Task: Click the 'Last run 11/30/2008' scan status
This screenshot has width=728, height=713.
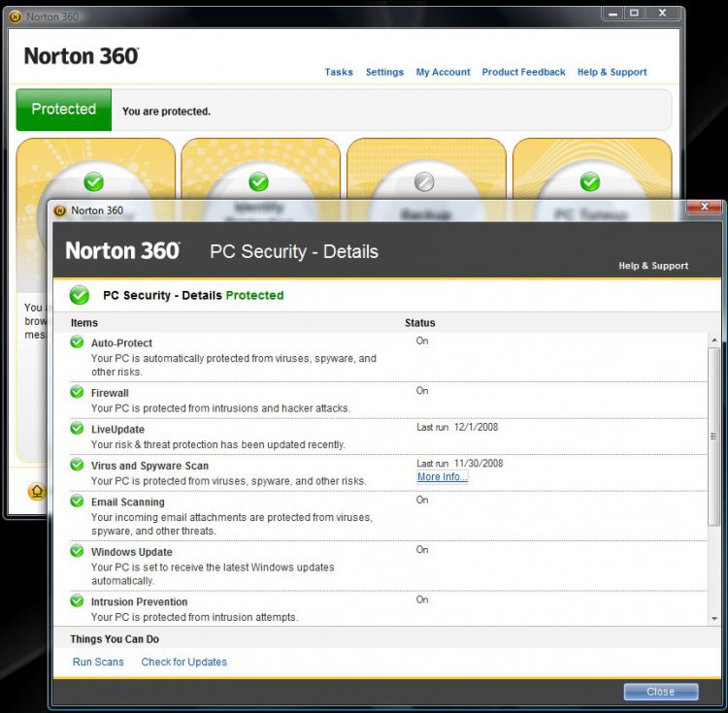Action: pos(460,464)
